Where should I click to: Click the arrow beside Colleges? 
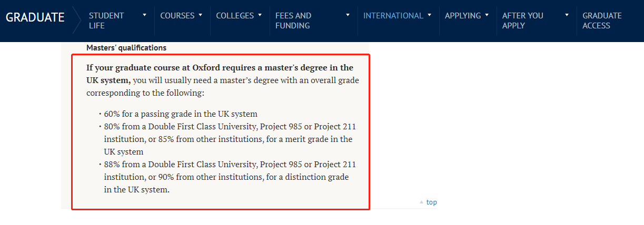(260, 15)
